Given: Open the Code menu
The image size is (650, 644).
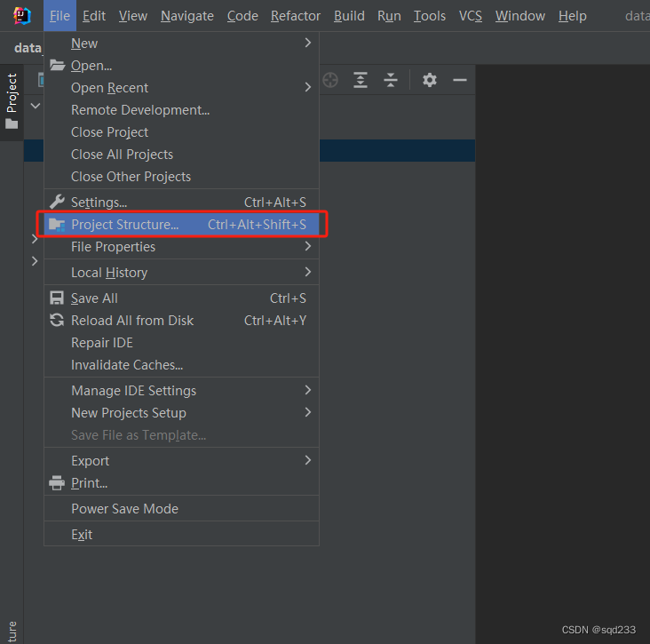Looking at the screenshot, I should pyautogui.click(x=242, y=16).
